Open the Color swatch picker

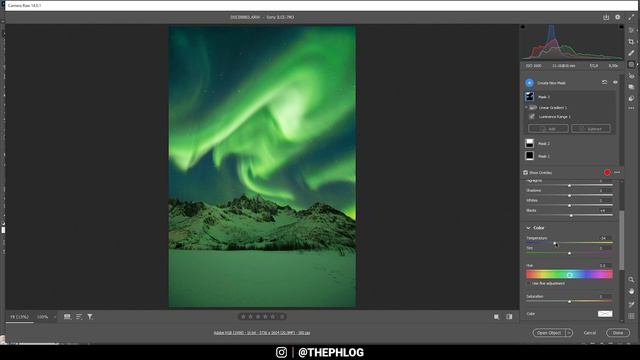click(605, 313)
